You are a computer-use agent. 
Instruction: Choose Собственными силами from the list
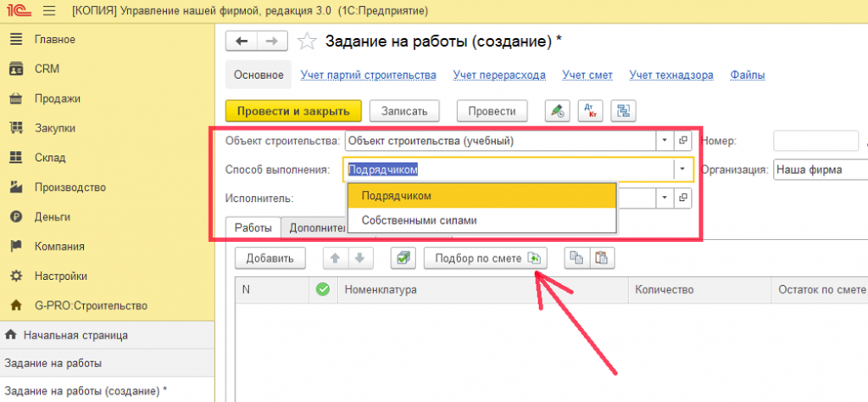(419, 221)
